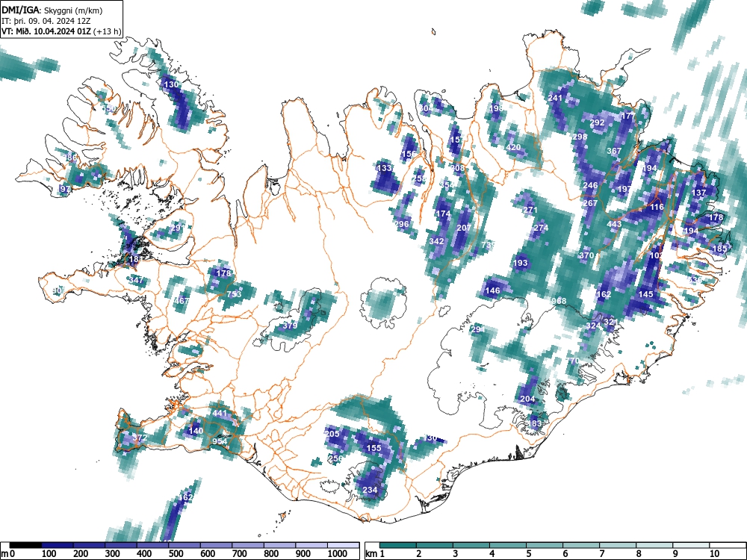Click the visibility value '137' near the east coast
This screenshot has width=747, height=560.
click(699, 193)
